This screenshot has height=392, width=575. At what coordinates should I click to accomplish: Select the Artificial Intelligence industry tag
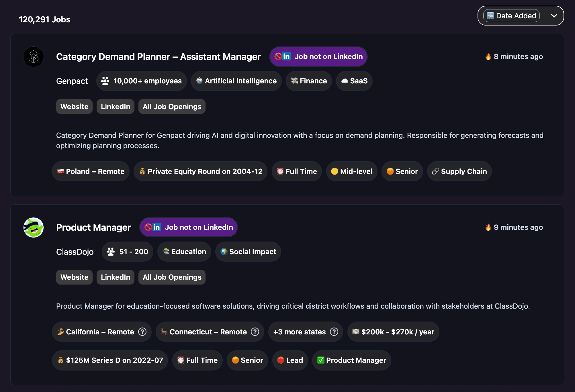(236, 81)
